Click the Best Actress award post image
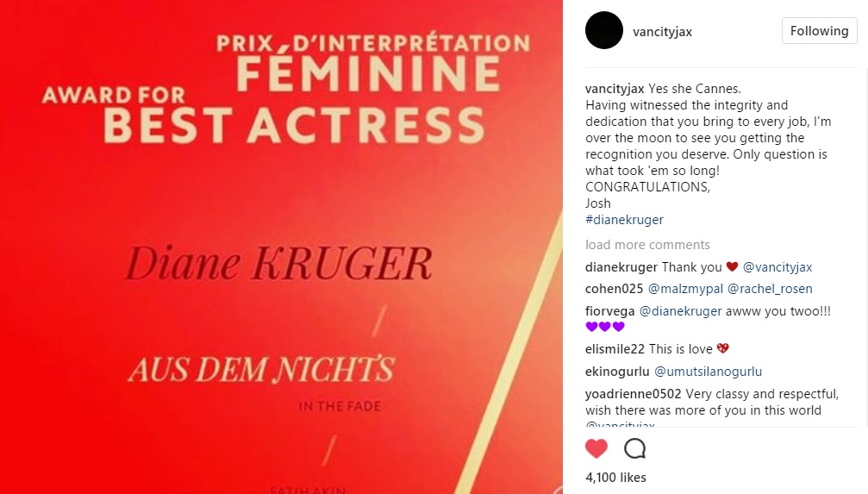 pyautogui.click(x=281, y=247)
